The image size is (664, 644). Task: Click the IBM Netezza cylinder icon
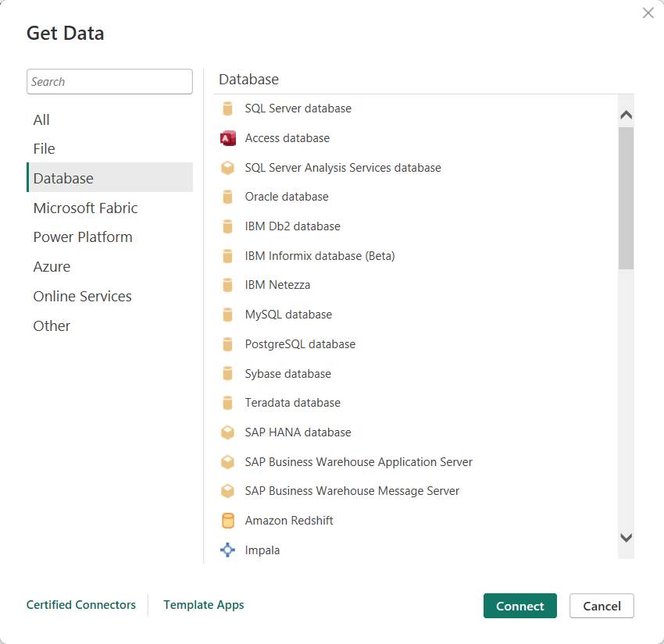(227, 285)
